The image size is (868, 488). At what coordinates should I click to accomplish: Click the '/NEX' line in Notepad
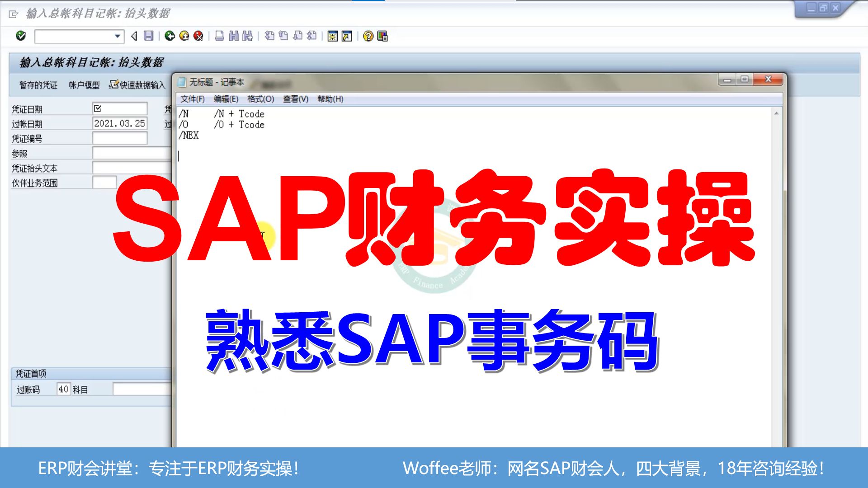pyautogui.click(x=189, y=136)
